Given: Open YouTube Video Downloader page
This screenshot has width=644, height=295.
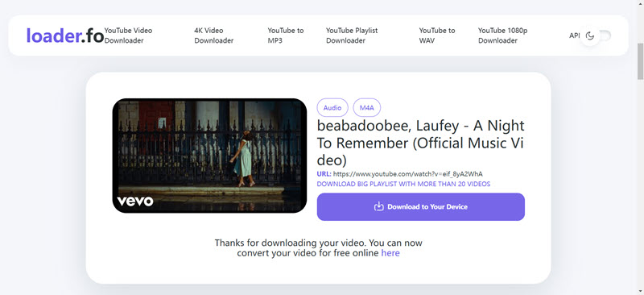Looking at the screenshot, I should (128, 35).
